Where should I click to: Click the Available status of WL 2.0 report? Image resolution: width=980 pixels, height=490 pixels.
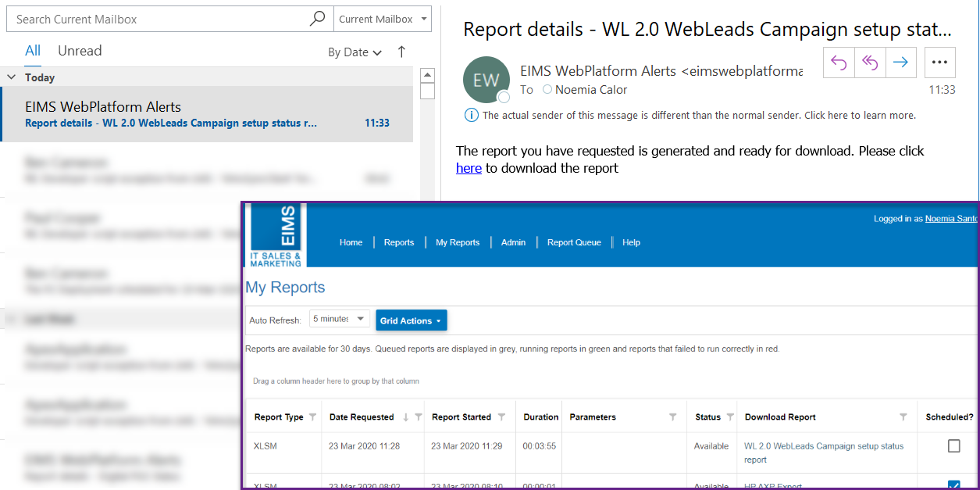pos(711,446)
